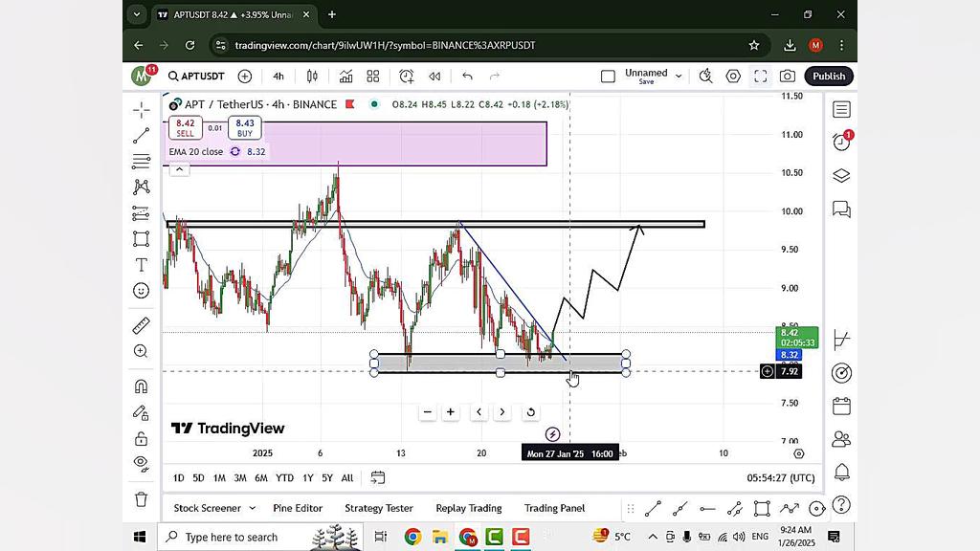Move chart left with arrow button

click(x=479, y=412)
